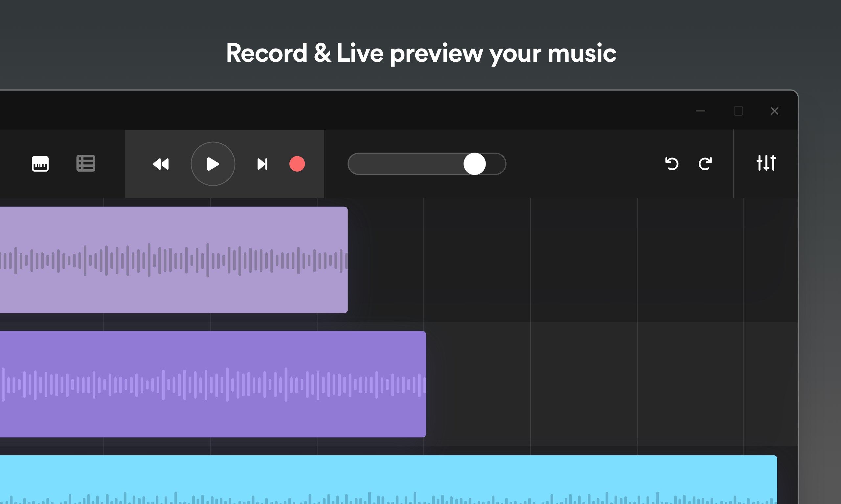The width and height of the screenshot is (841, 504).
Task: Open the mixer sliders panel
Action: [767, 164]
